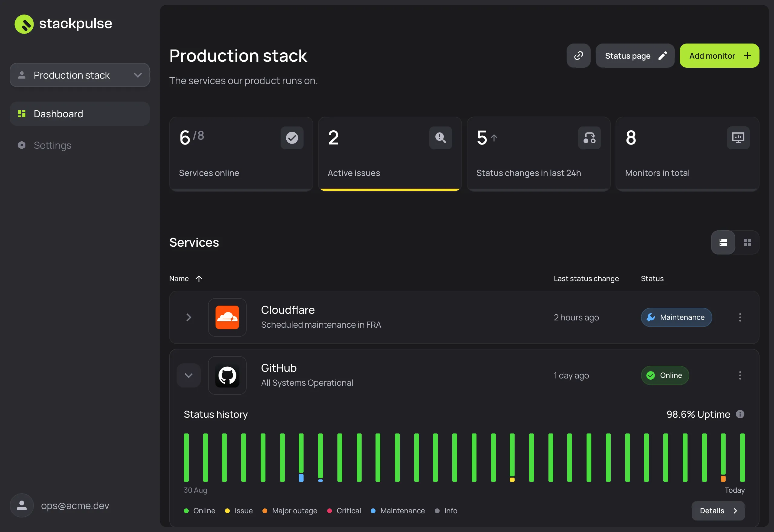
Task: Open the Production stack workspace dropdown
Action: tap(80, 75)
